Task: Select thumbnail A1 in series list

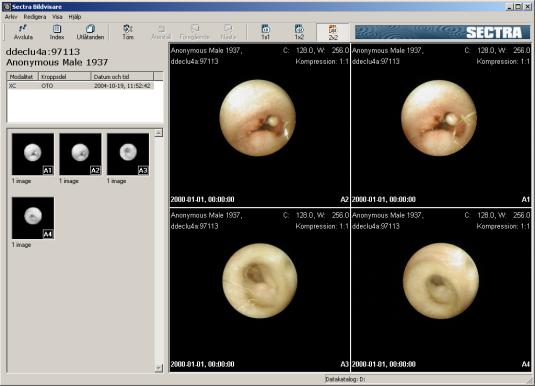Action: (x=33, y=154)
